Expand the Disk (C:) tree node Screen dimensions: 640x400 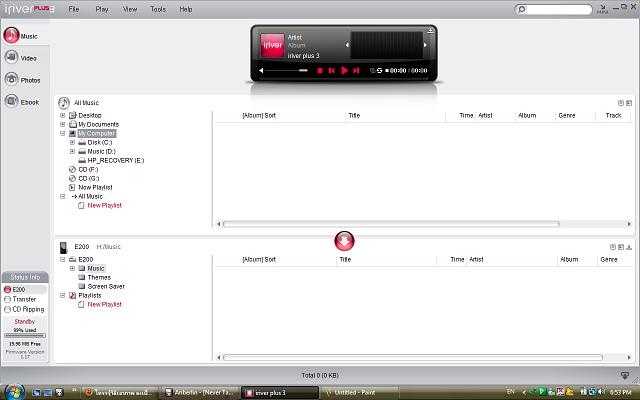[72, 142]
